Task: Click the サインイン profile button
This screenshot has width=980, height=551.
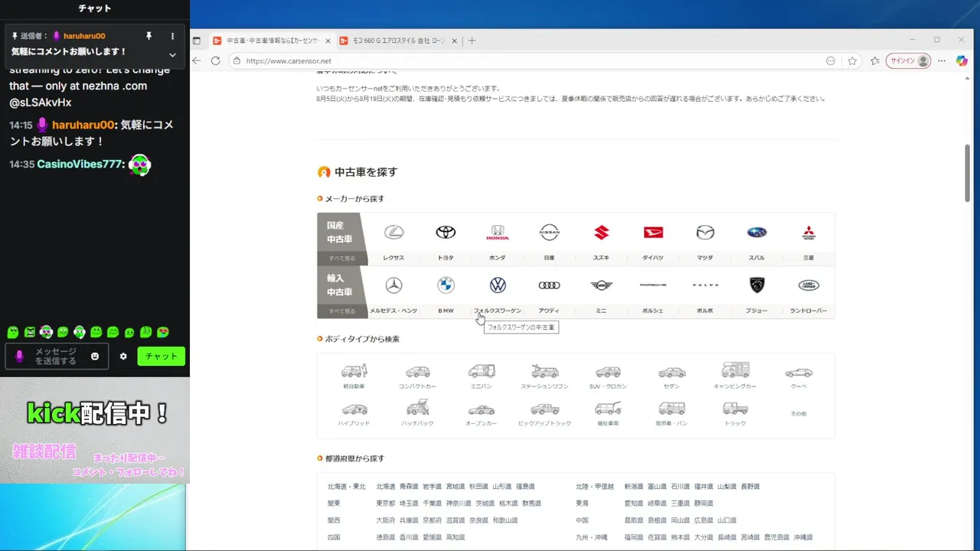Action: (x=909, y=60)
